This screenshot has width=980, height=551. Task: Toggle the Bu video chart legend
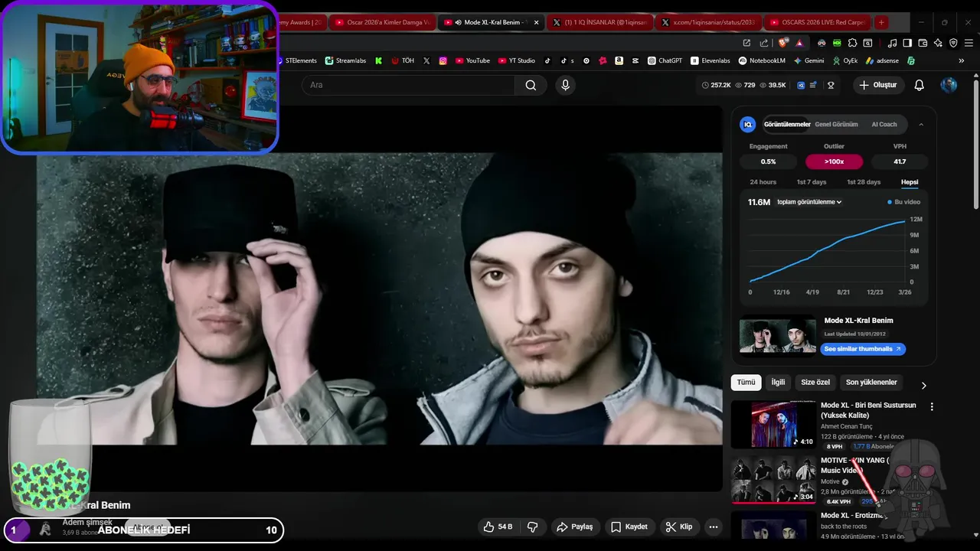click(903, 202)
